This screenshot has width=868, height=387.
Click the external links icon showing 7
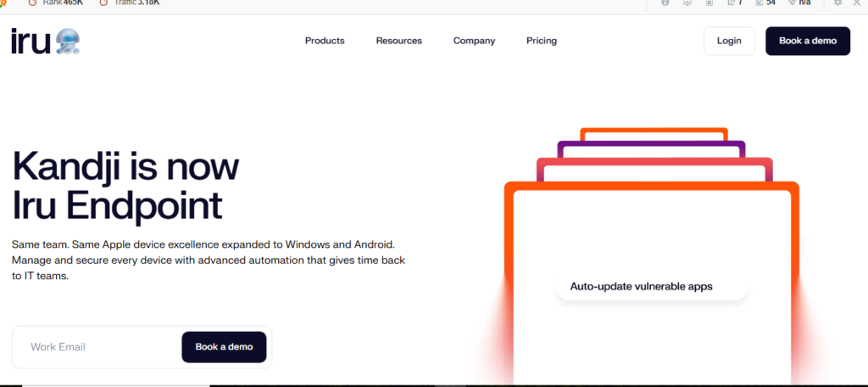tap(732, 3)
